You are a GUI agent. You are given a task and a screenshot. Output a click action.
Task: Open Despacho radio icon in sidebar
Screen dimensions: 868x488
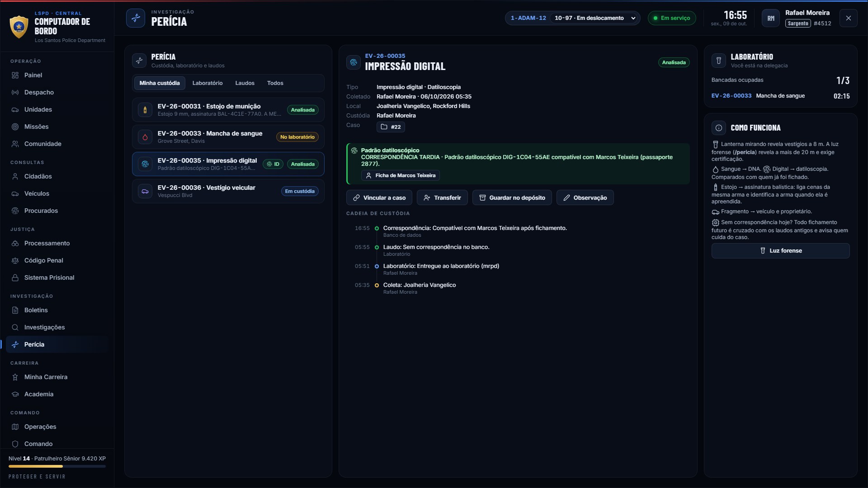[15, 92]
